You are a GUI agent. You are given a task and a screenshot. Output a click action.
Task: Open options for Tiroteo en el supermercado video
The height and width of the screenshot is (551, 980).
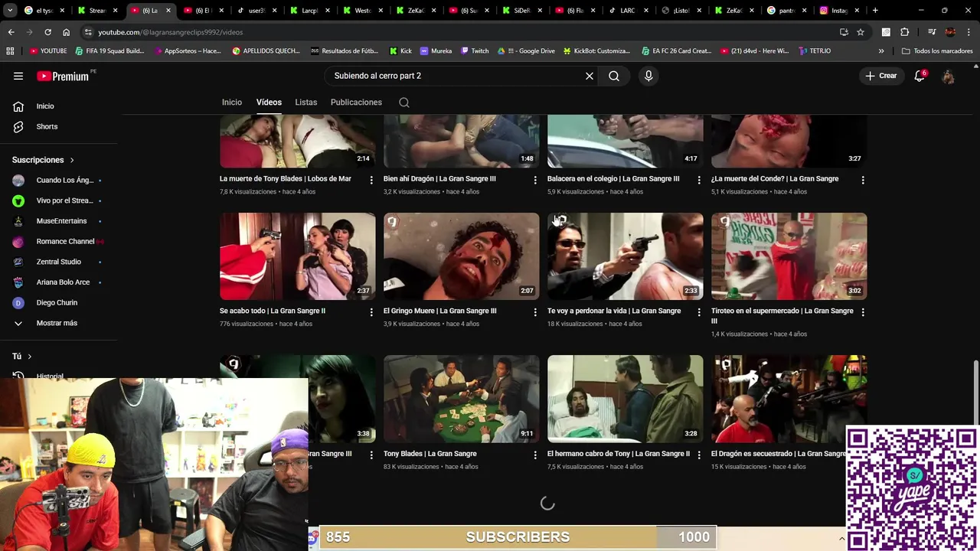point(863,312)
